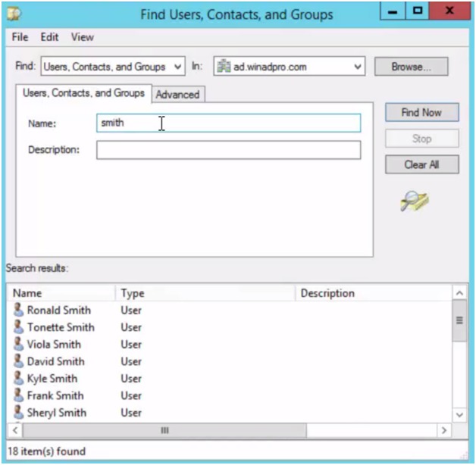The width and height of the screenshot is (476, 465).
Task: Select Ronald Smith in search results
Action: point(59,310)
